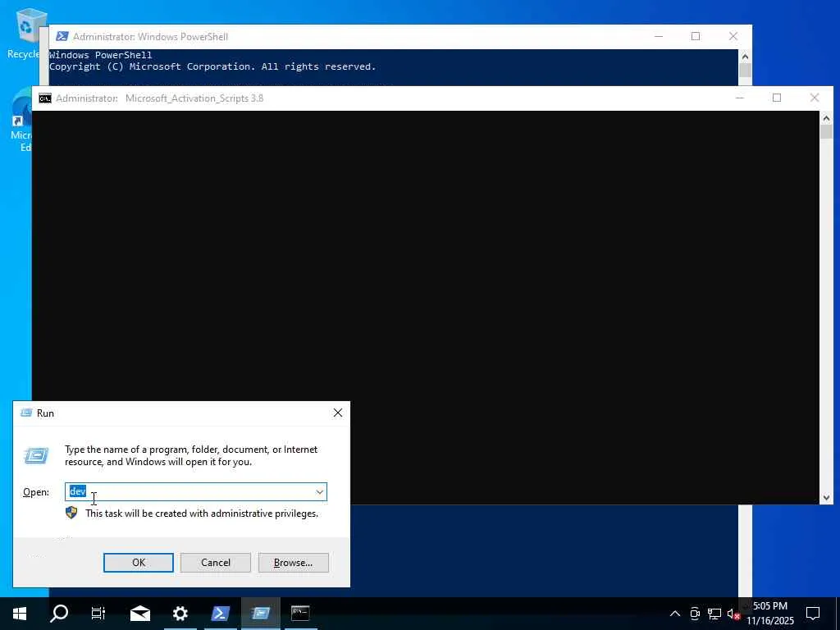Show hidden system tray icons
The height and width of the screenshot is (630, 840).
coord(675,614)
